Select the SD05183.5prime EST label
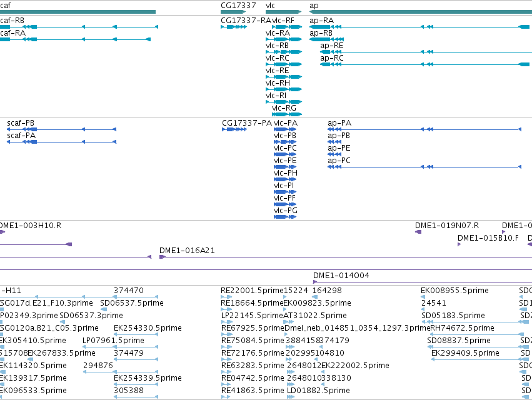The height and width of the screenshot is (400, 532). (453, 316)
